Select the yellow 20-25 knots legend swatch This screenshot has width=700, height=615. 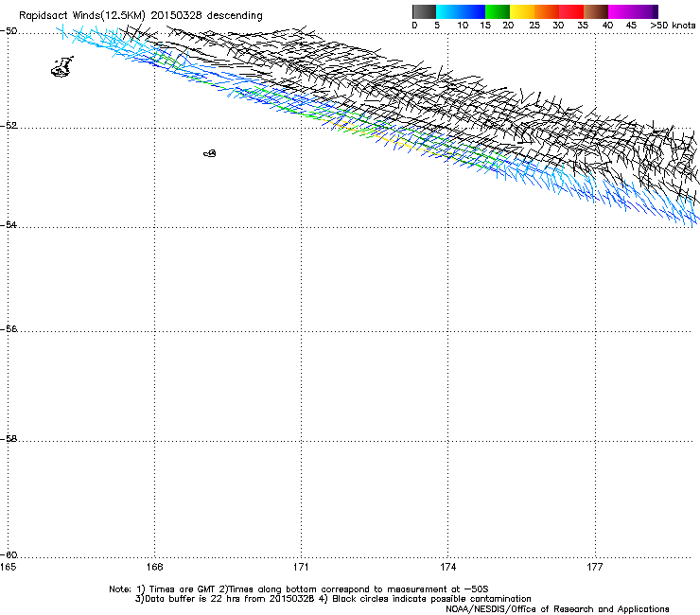(x=522, y=11)
